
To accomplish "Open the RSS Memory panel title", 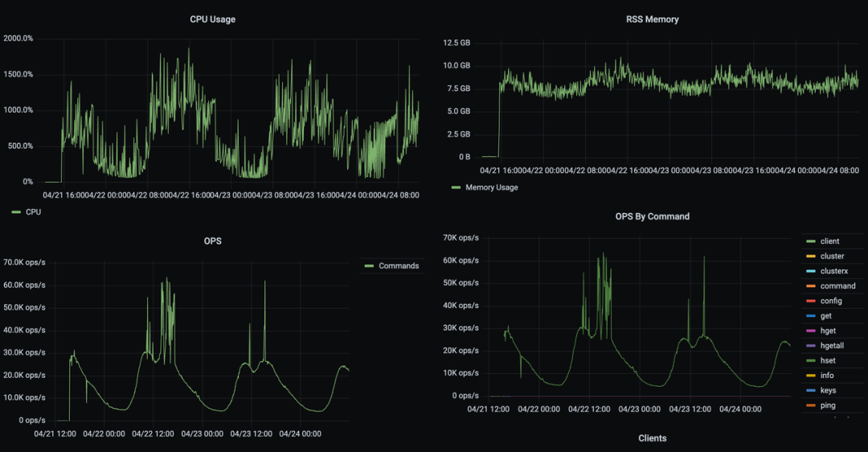I will [652, 19].
